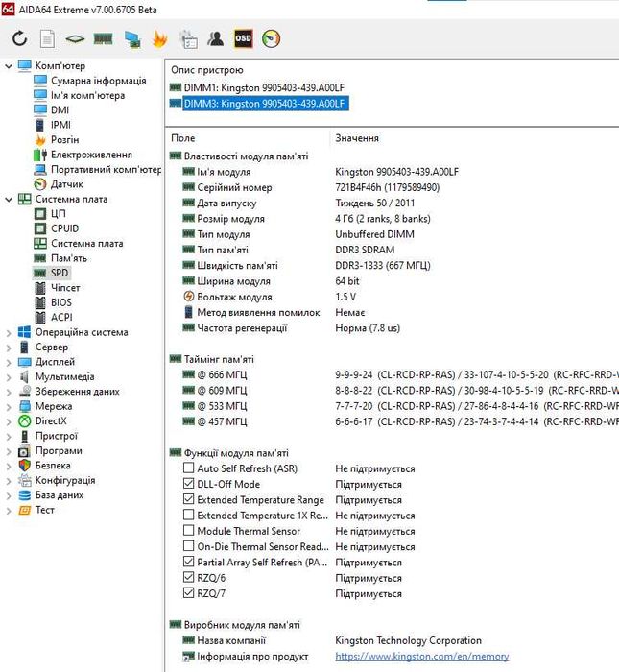The image size is (619, 672).
Task: Toggle the Module Thermal Sensor checkbox
Action: [x=188, y=530]
